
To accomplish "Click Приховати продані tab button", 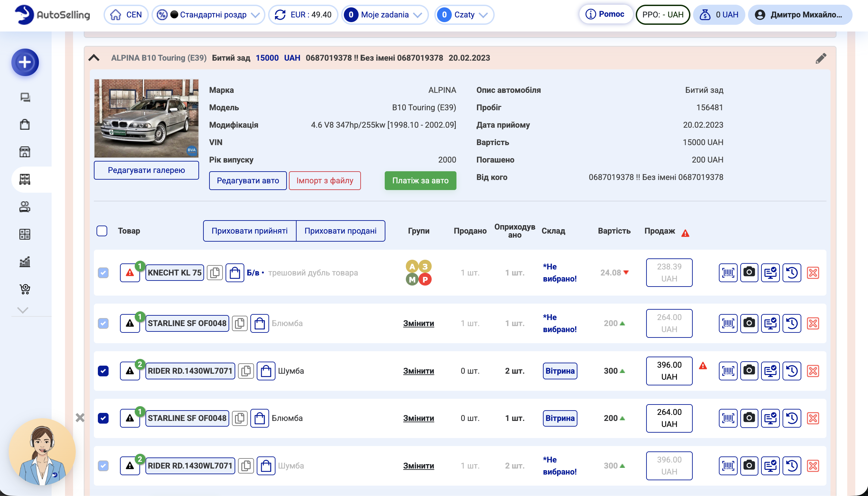I will pyautogui.click(x=340, y=231).
